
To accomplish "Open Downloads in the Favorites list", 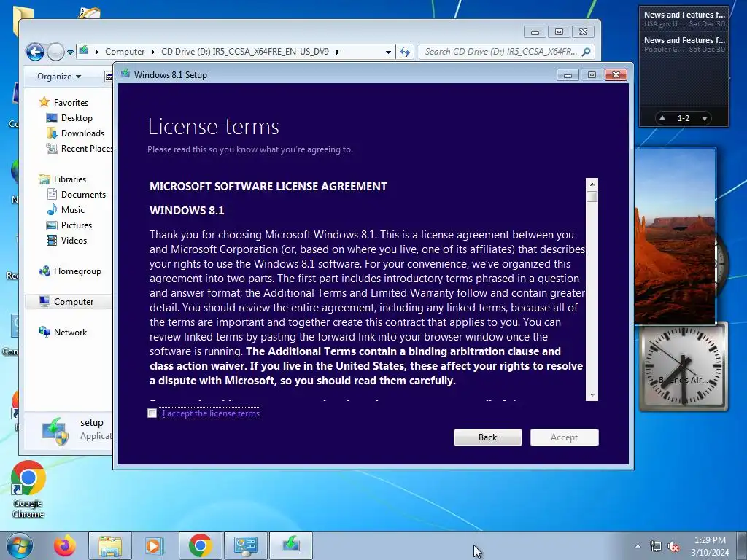I will tap(82, 133).
